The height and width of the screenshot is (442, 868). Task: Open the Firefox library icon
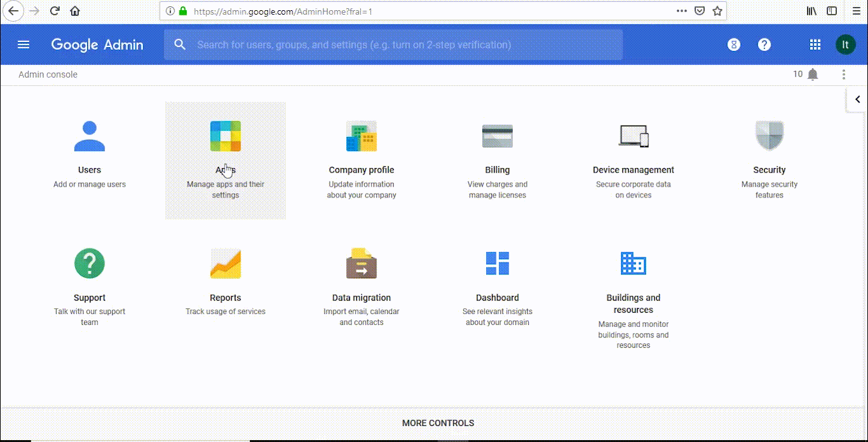click(x=812, y=11)
